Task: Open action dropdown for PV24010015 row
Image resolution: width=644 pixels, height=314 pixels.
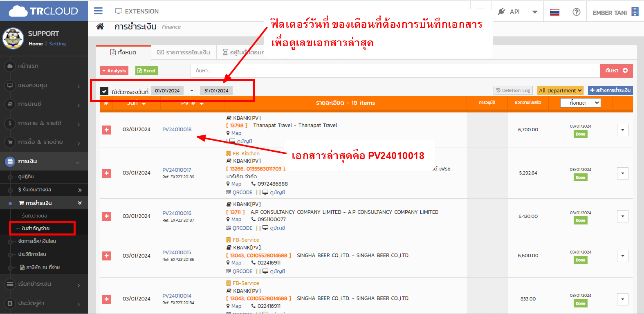Action: (x=623, y=256)
